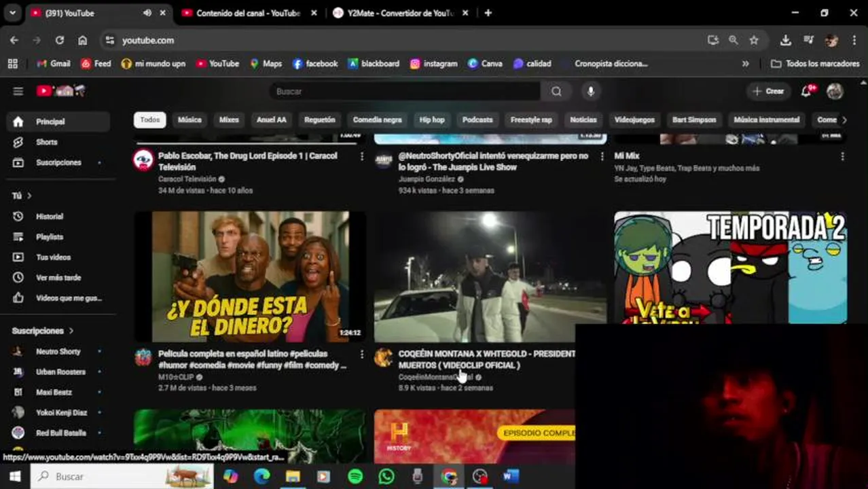Open WhatsApp from the taskbar
This screenshot has height=489, width=868.
pos(386,477)
